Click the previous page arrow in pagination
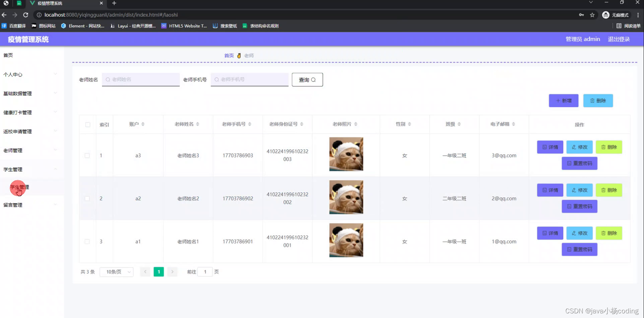This screenshot has height=318, width=644. pos(145,272)
